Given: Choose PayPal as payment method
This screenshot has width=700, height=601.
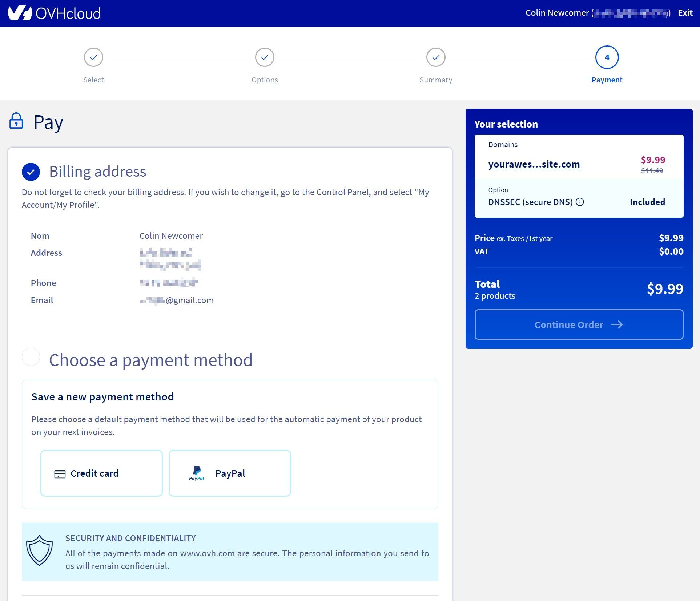Looking at the screenshot, I should (x=229, y=473).
